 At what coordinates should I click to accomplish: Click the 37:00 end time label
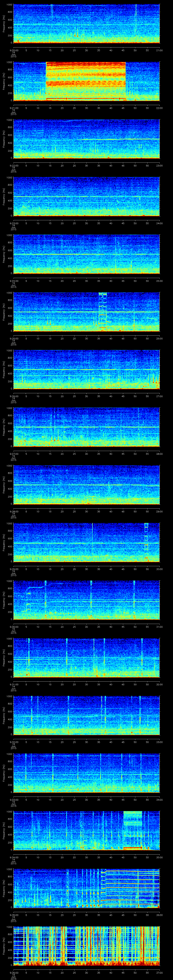(159, 973)
